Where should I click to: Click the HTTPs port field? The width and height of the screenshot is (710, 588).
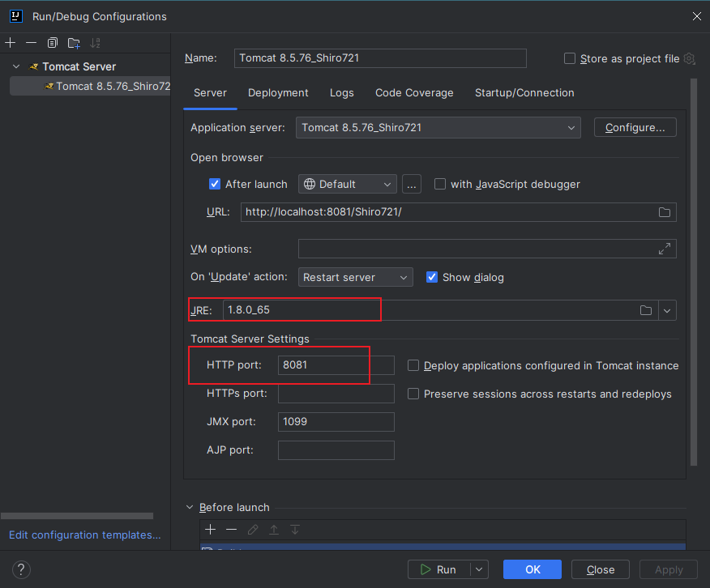[336, 394]
